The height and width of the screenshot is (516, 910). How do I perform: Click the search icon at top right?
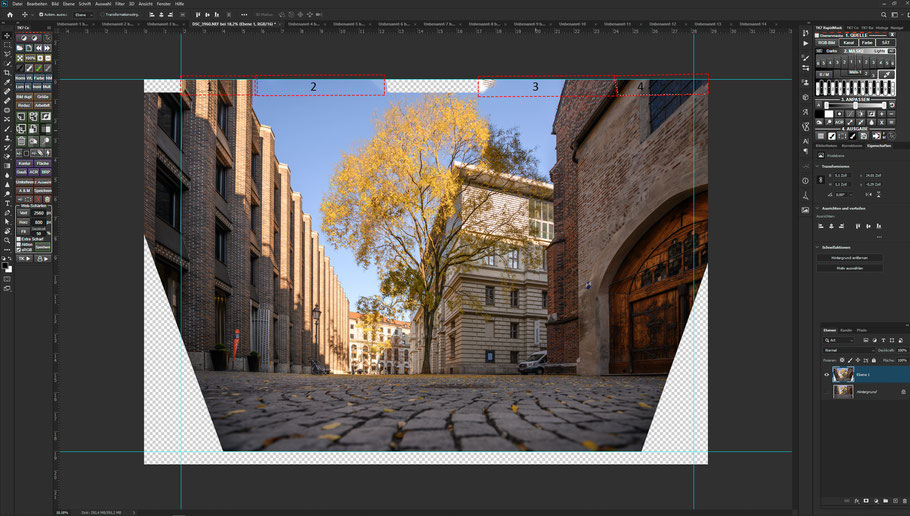(885, 15)
